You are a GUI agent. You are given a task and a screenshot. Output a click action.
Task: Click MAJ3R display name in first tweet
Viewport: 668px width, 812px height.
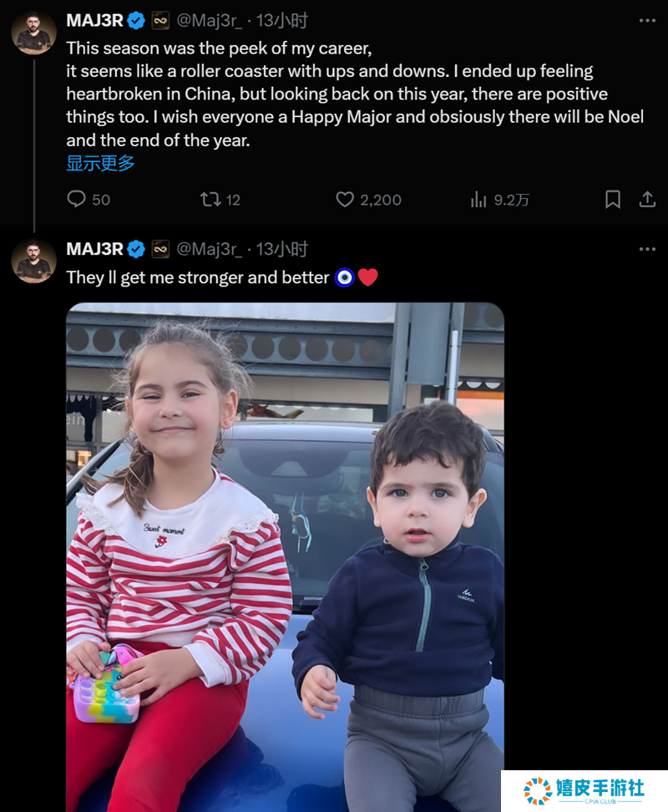tap(94, 20)
